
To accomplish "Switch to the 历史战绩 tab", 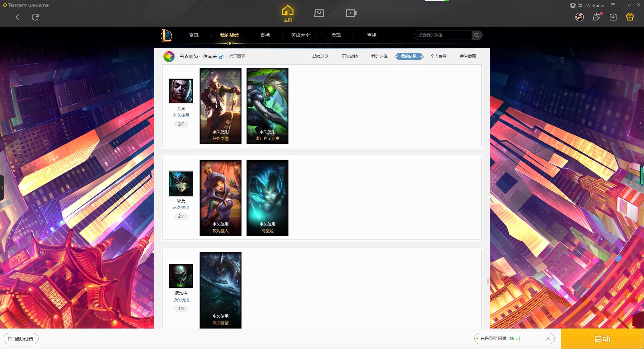I will [x=350, y=56].
